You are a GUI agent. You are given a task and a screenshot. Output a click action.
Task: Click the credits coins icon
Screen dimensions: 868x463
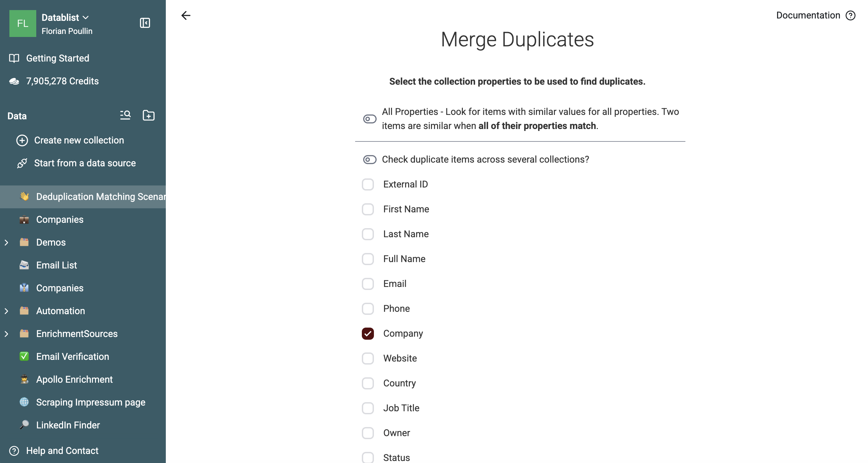pos(14,81)
